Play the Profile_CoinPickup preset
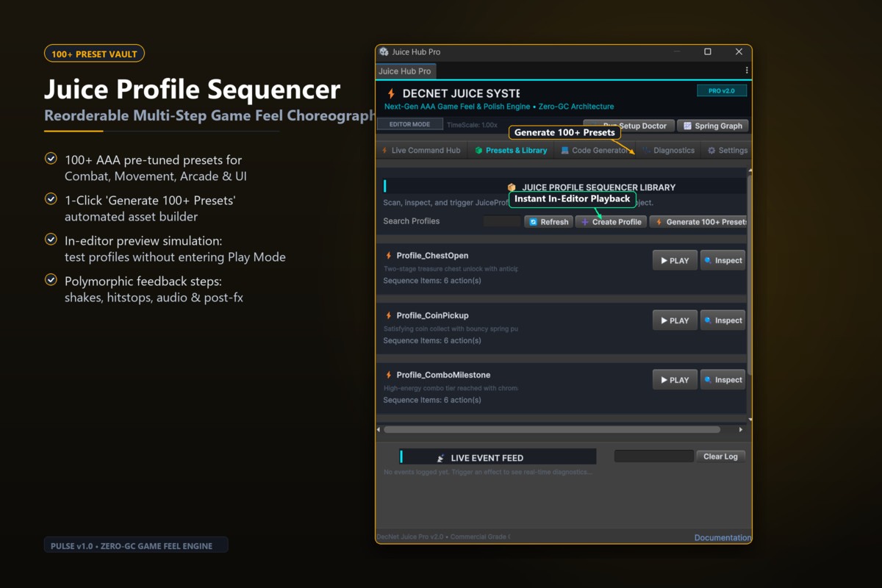The image size is (882, 588). pos(675,320)
